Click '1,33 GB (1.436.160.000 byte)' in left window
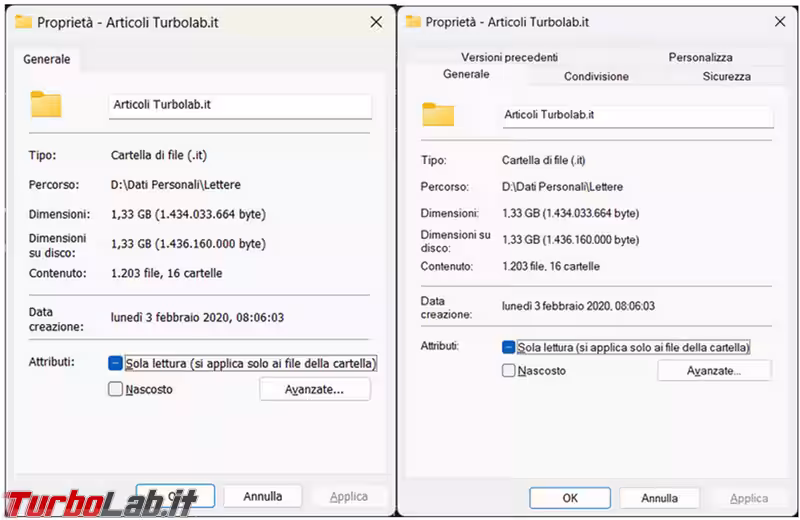Image resolution: width=800 pixels, height=520 pixels. click(188, 244)
